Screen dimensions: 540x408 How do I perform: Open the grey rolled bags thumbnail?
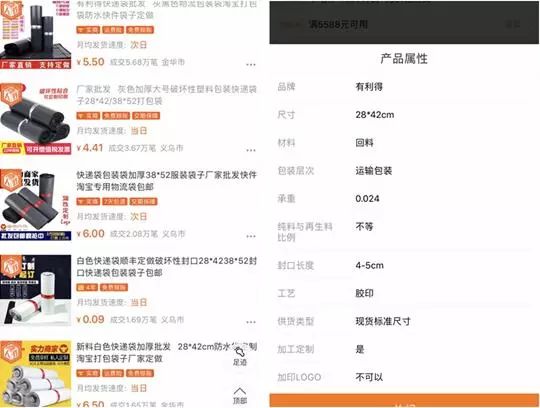35,119
